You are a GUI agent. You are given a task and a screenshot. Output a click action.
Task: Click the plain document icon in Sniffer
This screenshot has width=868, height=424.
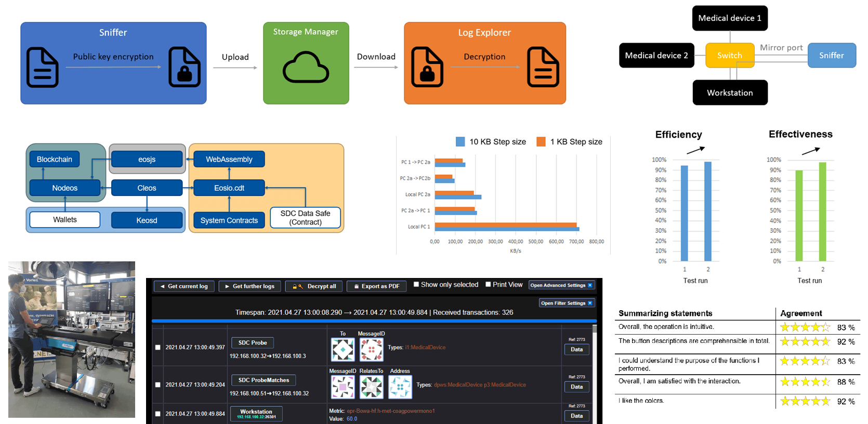[43, 67]
